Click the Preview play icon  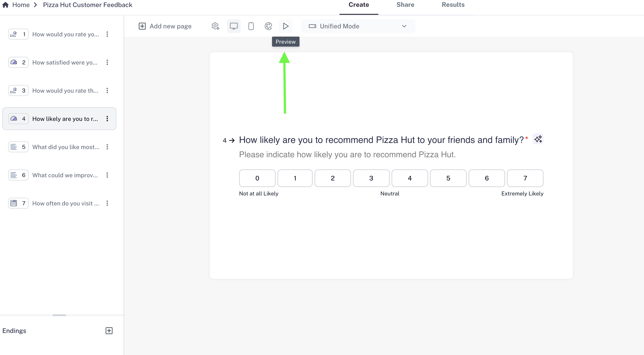click(285, 26)
